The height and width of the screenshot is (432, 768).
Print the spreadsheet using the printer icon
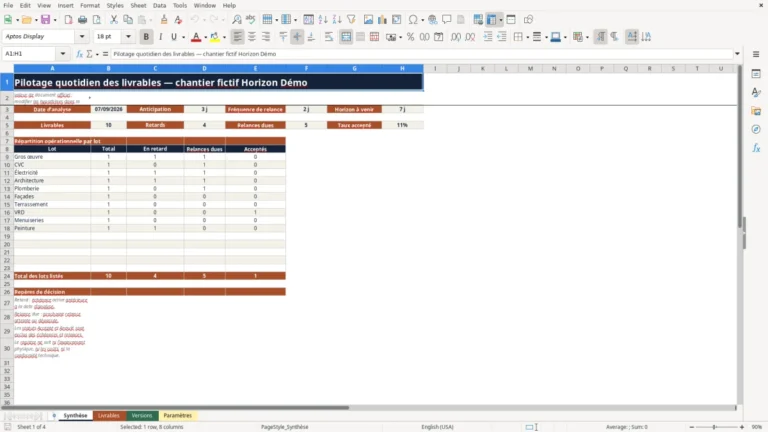[82, 20]
